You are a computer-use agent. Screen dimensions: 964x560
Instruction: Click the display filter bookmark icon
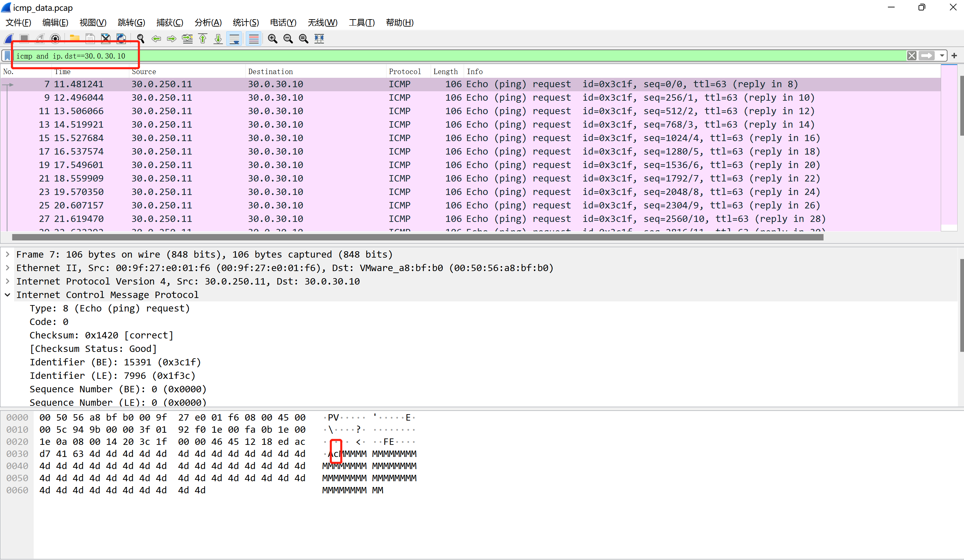click(7, 56)
